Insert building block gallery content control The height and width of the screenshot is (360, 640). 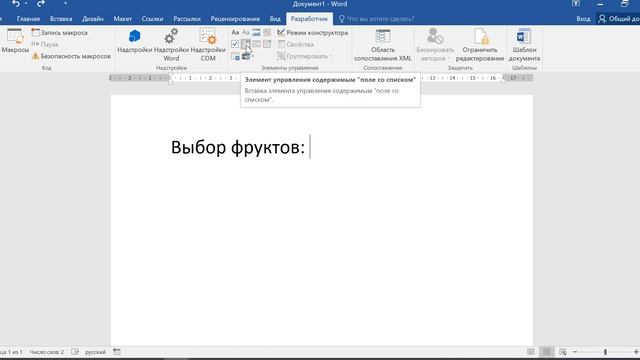pos(267,32)
